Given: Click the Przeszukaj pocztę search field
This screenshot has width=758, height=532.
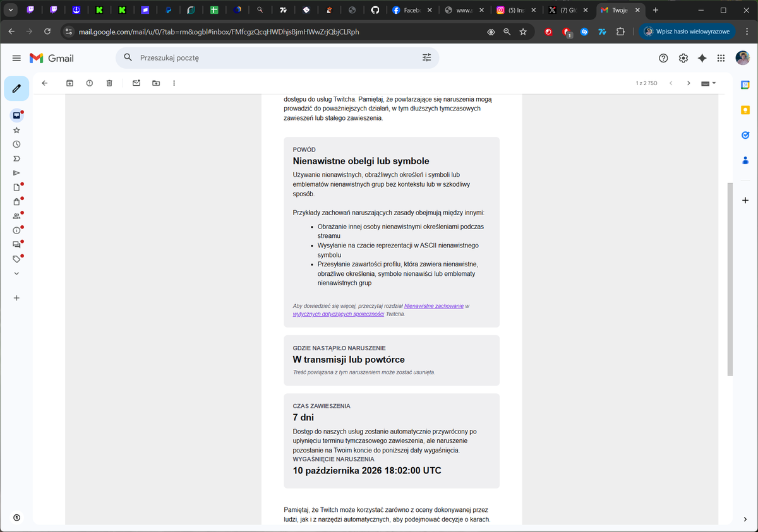Looking at the screenshot, I should 277,57.
